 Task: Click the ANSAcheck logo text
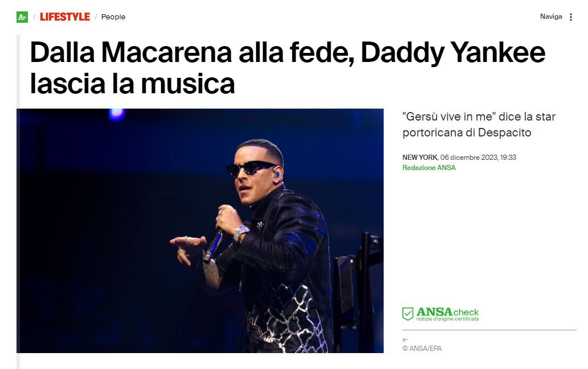coord(447,312)
